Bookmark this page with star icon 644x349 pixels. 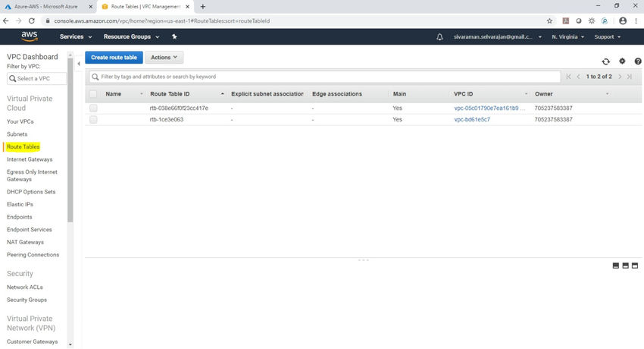pos(549,21)
